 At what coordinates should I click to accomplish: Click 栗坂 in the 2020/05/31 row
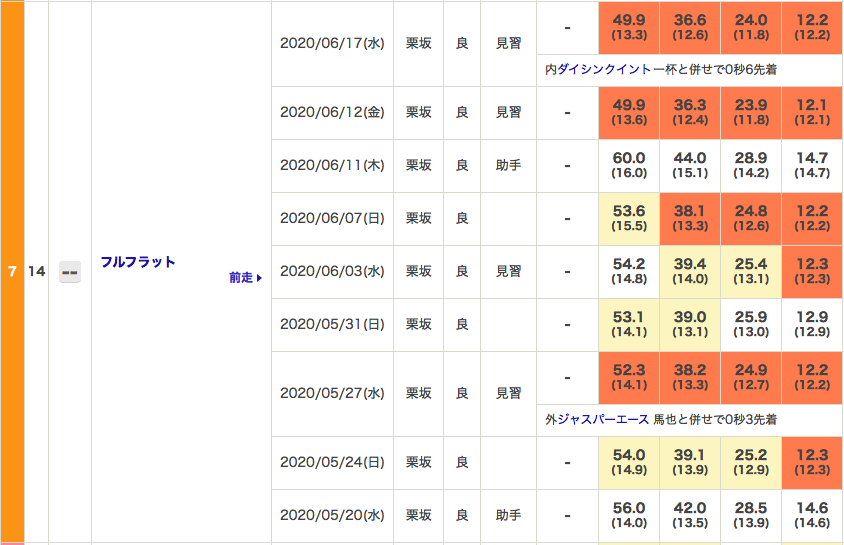(419, 324)
